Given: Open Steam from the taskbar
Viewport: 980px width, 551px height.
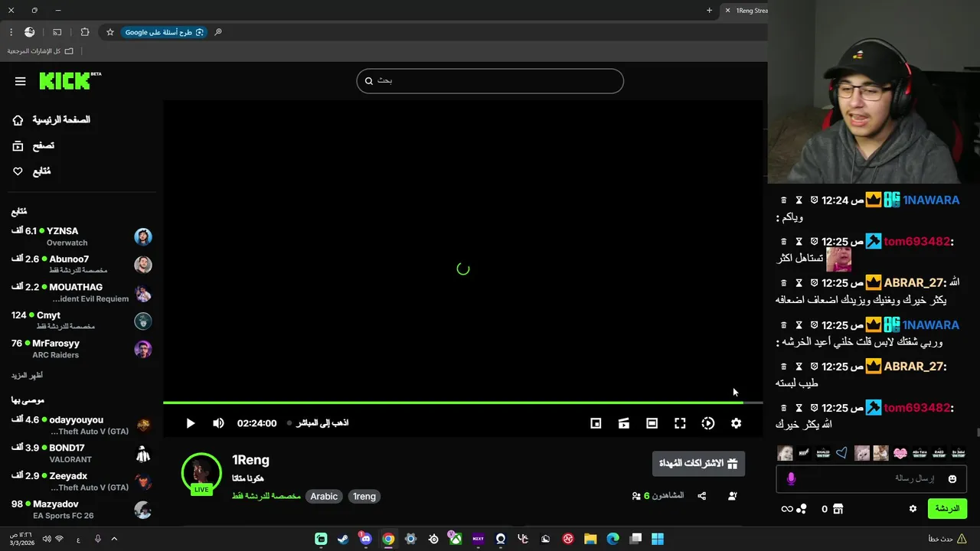Looking at the screenshot, I should point(343,539).
